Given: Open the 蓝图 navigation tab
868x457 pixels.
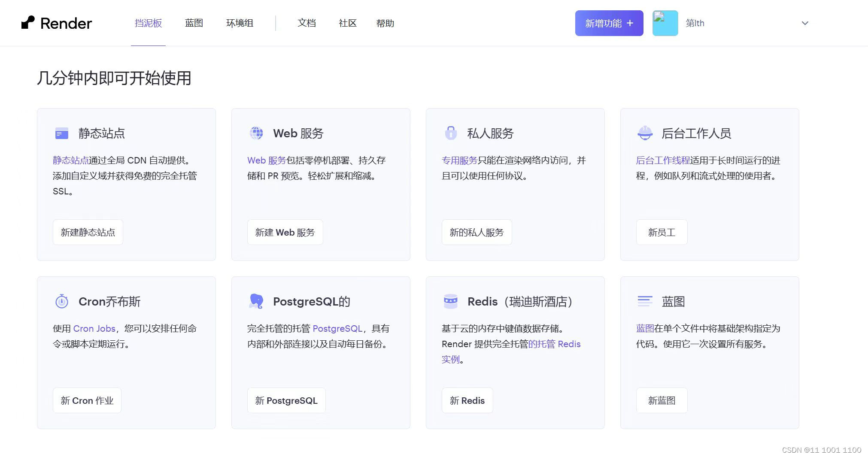Looking at the screenshot, I should click(x=194, y=23).
